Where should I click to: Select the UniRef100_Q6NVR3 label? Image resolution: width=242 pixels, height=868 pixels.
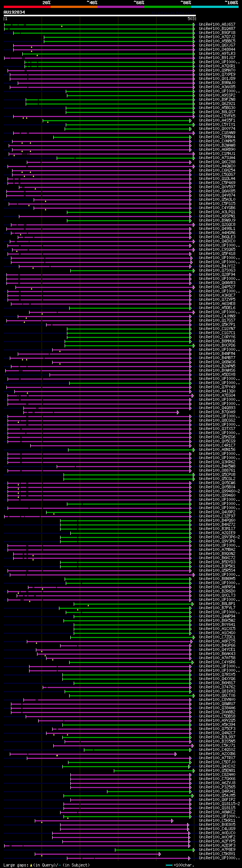[x=217, y=283]
